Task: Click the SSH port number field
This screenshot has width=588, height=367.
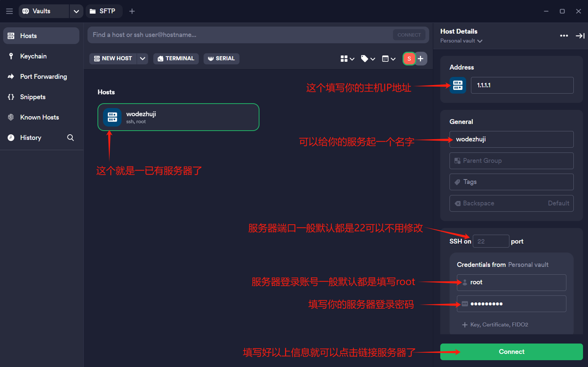Action: pyautogui.click(x=490, y=241)
